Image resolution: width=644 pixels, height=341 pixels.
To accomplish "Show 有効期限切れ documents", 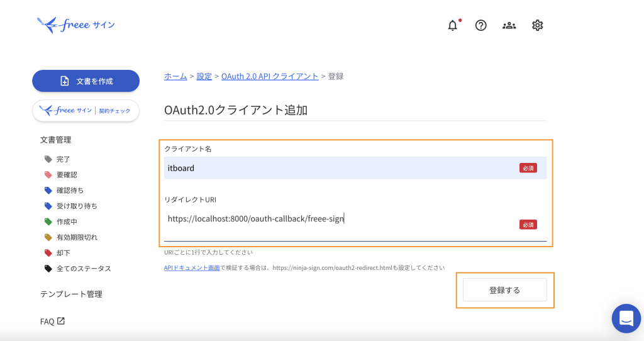I will pos(76,237).
